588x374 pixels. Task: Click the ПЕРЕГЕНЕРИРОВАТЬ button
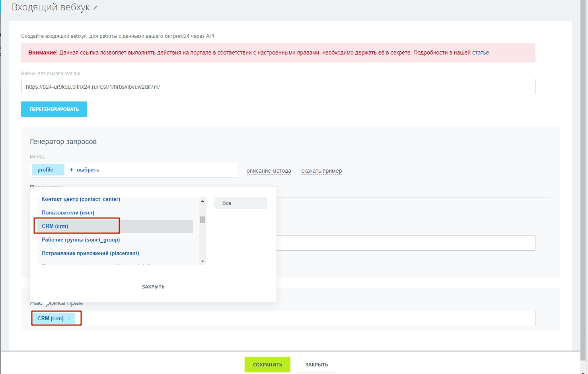54,109
